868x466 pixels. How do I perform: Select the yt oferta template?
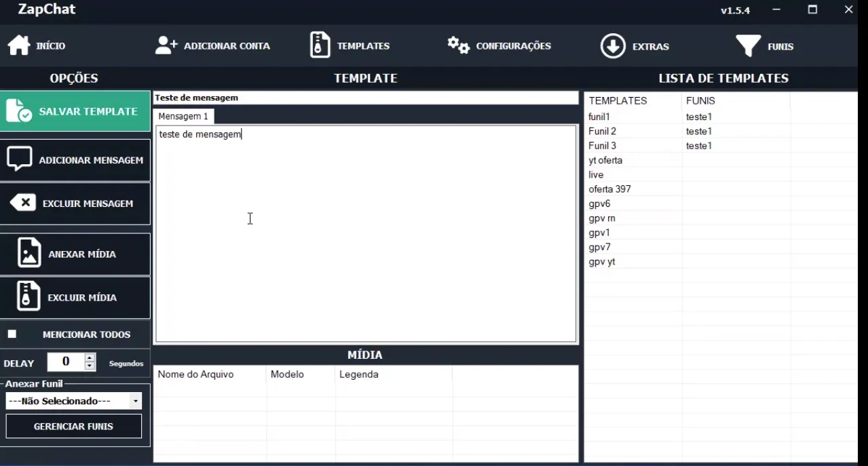pos(605,160)
